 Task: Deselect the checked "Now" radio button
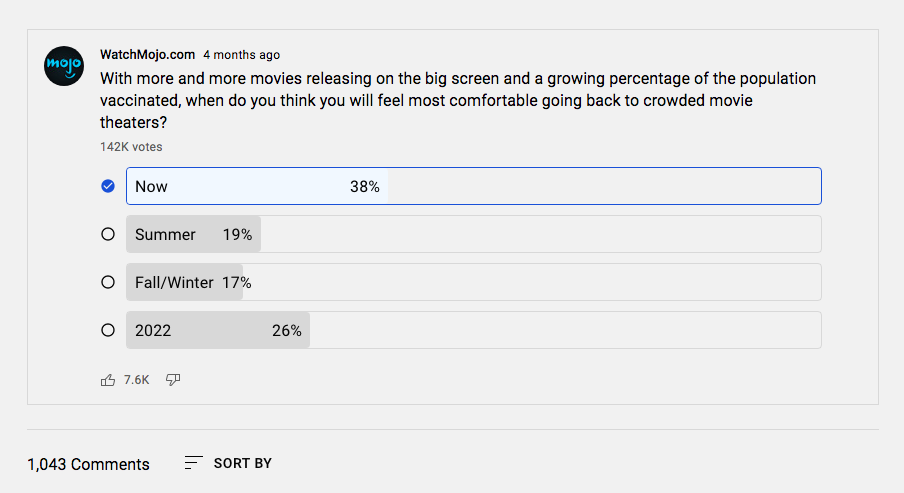tap(108, 186)
